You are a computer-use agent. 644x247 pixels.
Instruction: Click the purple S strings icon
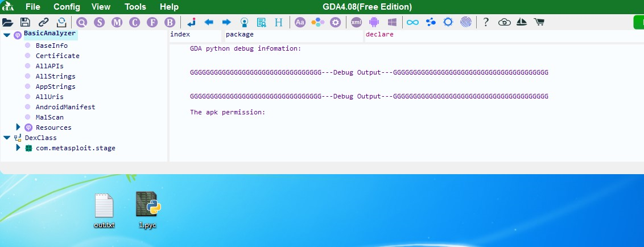100,22
